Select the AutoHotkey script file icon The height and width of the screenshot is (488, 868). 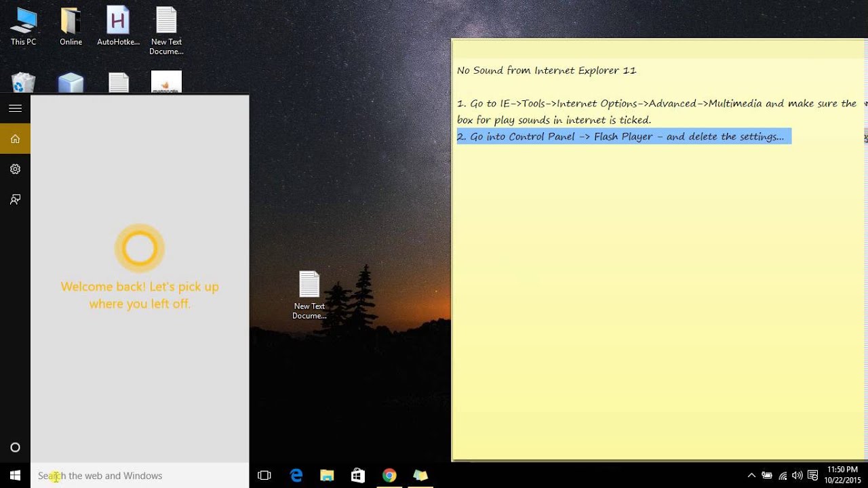point(118,27)
